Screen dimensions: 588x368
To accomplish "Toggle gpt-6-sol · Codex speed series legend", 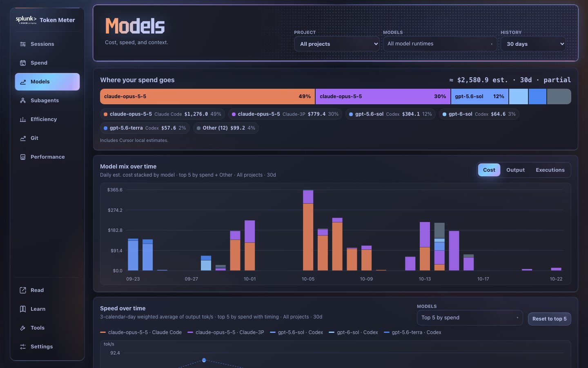I will (x=354, y=332).
